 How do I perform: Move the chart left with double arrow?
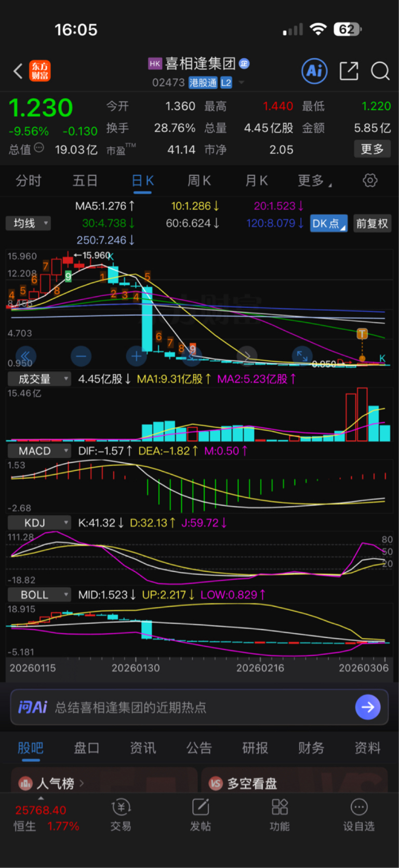[x=26, y=356]
